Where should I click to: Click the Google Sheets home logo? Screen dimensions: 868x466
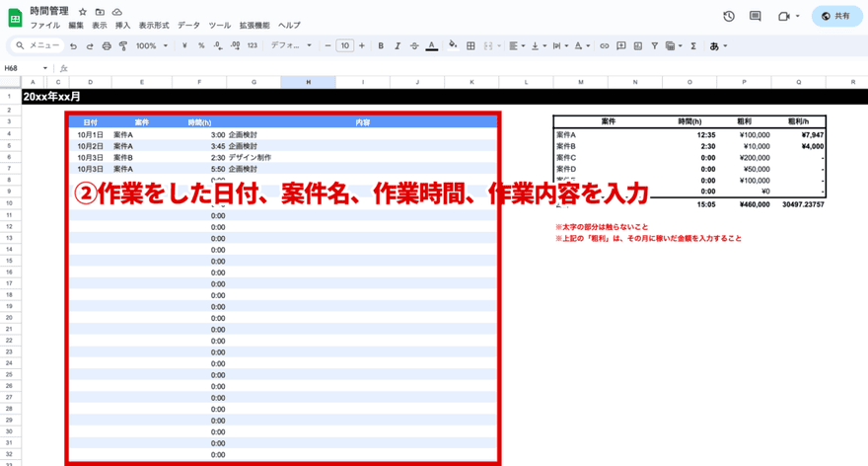[x=15, y=18]
